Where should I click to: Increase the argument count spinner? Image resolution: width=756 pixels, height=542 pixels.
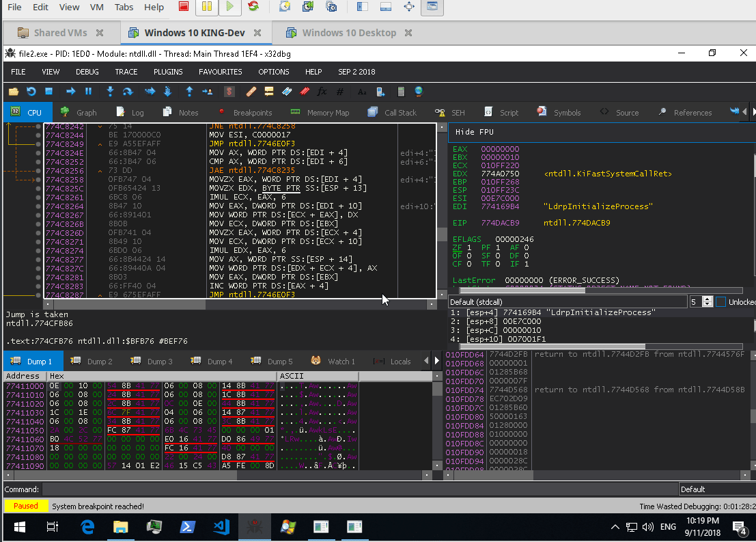[707, 299]
